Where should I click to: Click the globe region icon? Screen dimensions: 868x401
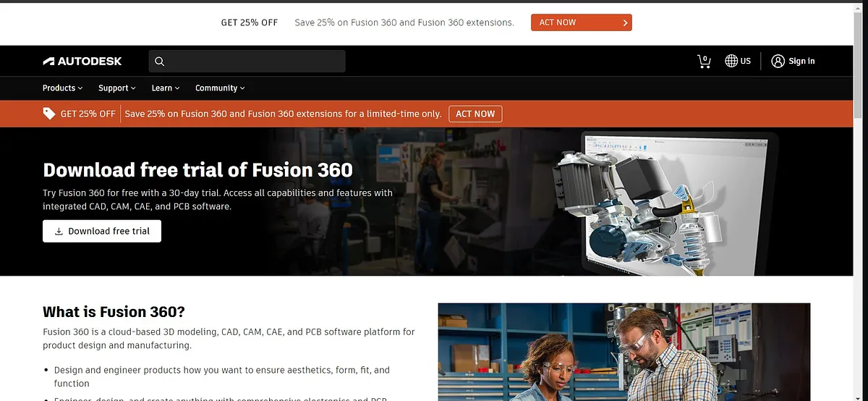[731, 62]
